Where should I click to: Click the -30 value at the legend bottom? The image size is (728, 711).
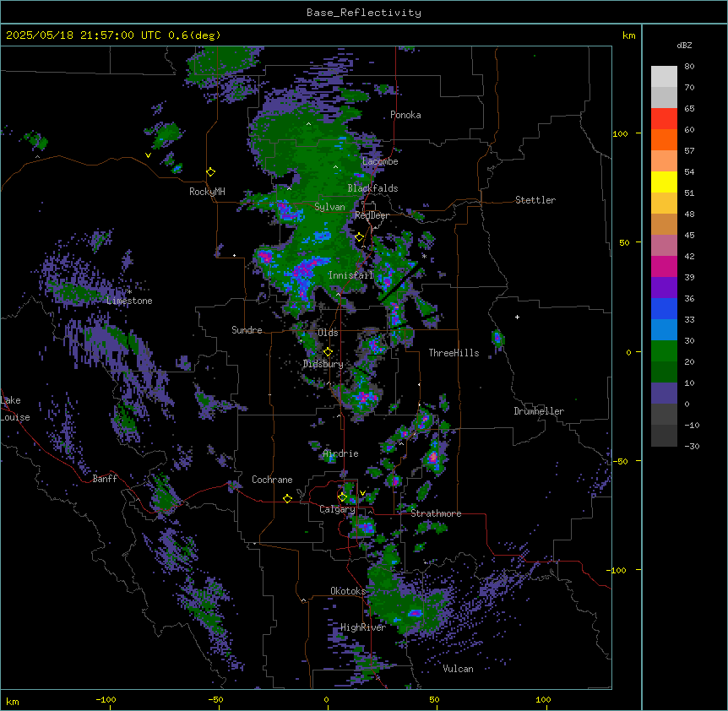tap(692, 446)
